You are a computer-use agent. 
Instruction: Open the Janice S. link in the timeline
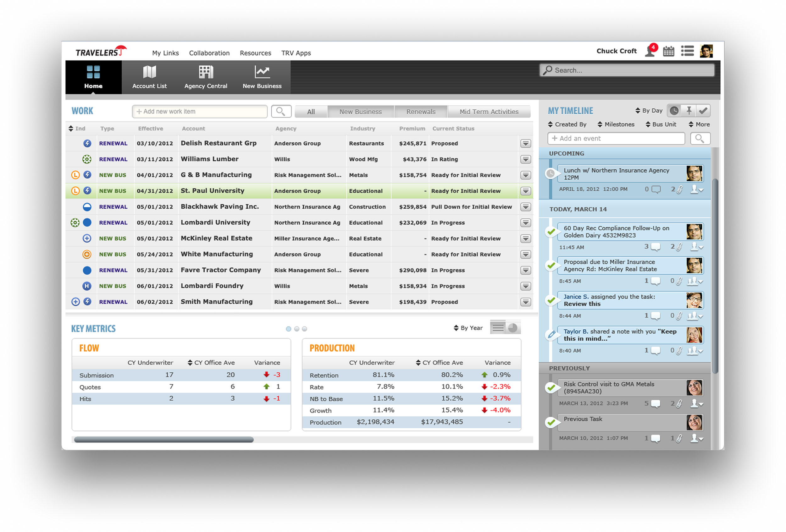[x=576, y=296]
